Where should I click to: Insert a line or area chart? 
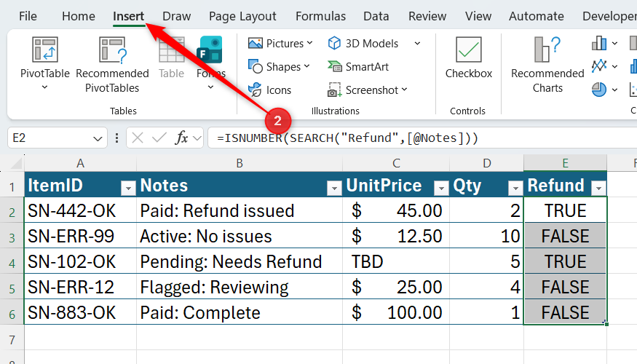[x=599, y=66]
